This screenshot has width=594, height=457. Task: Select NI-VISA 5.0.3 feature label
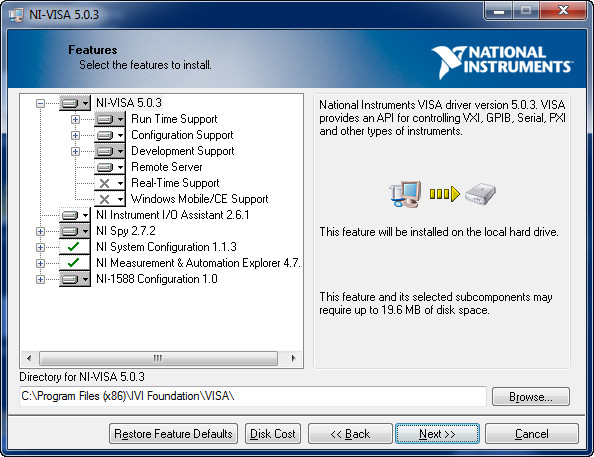[129, 103]
